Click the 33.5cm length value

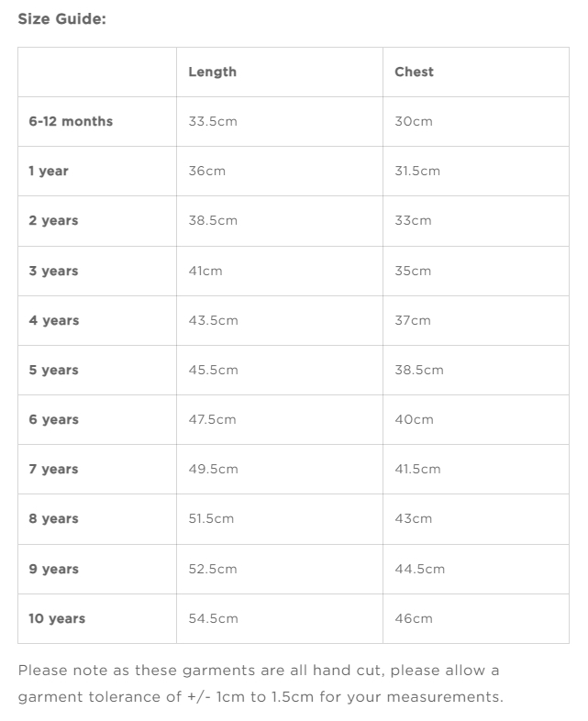point(213,121)
